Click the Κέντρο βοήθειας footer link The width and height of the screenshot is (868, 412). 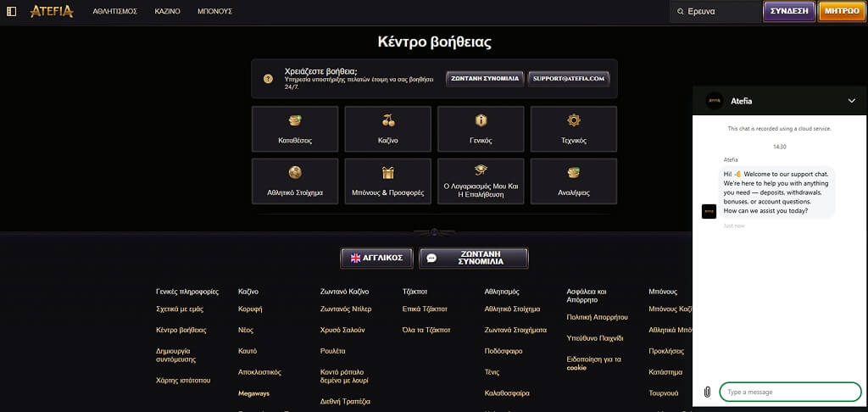(181, 330)
